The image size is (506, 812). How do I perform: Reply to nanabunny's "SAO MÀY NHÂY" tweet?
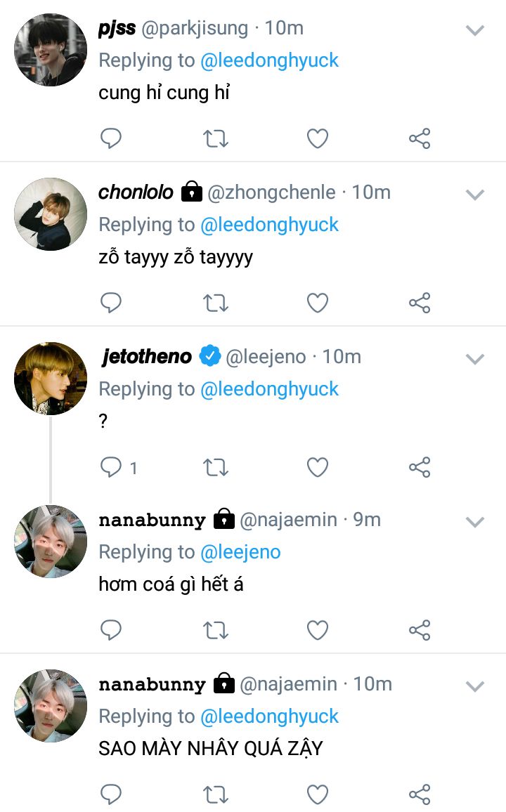click(x=110, y=794)
